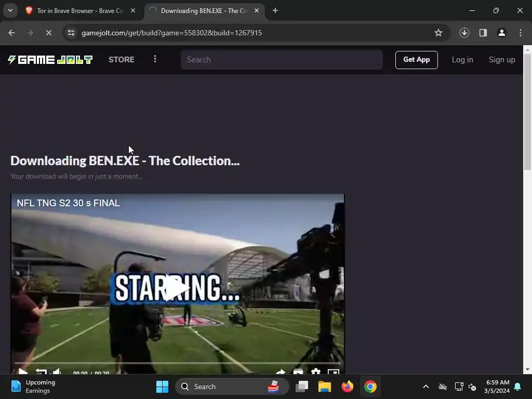532x399 pixels.
Task: Click the Chrome taskbar icon
Action: point(370,387)
